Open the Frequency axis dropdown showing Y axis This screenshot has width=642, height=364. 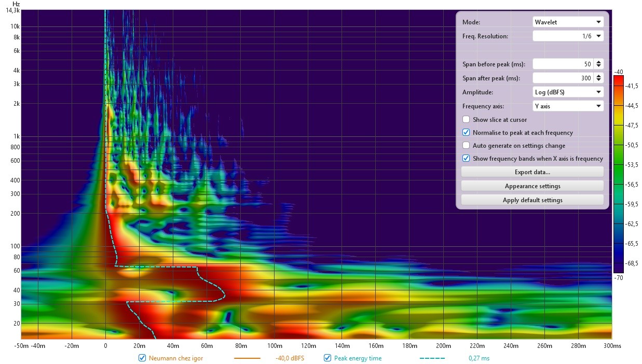tap(568, 106)
